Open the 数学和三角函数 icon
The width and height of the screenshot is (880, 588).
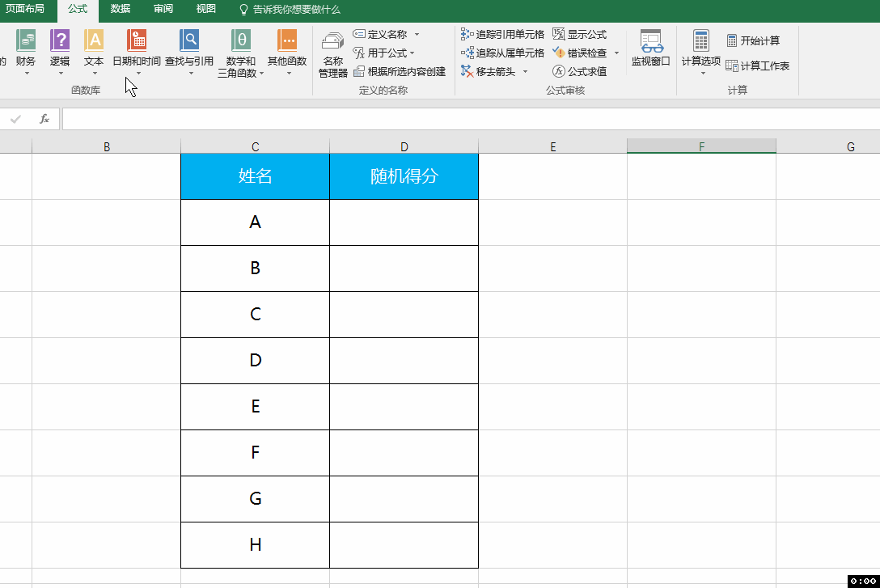pyautogui.click(x=241, y=41)
